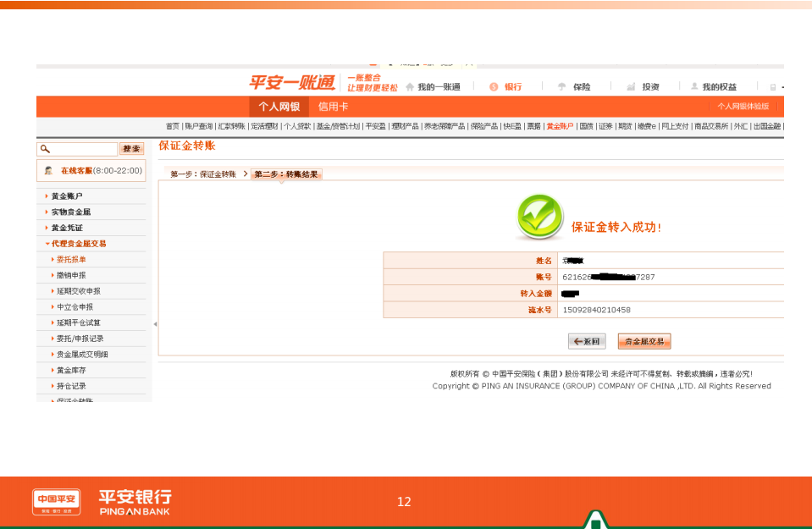This screenshot has height=529, width=812.
Task: Expand the 实物贵金属 sidebar section
Action: coord(71,212)
